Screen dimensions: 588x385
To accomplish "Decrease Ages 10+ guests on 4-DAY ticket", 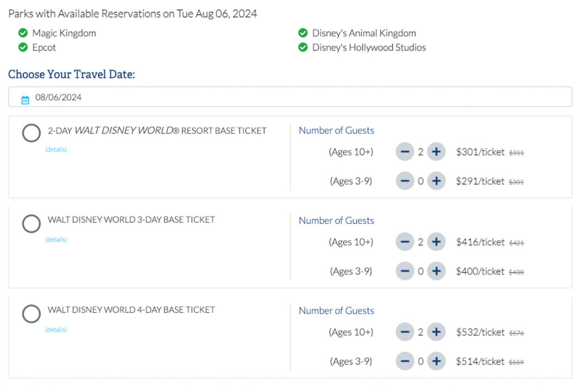I will (405, 332).
